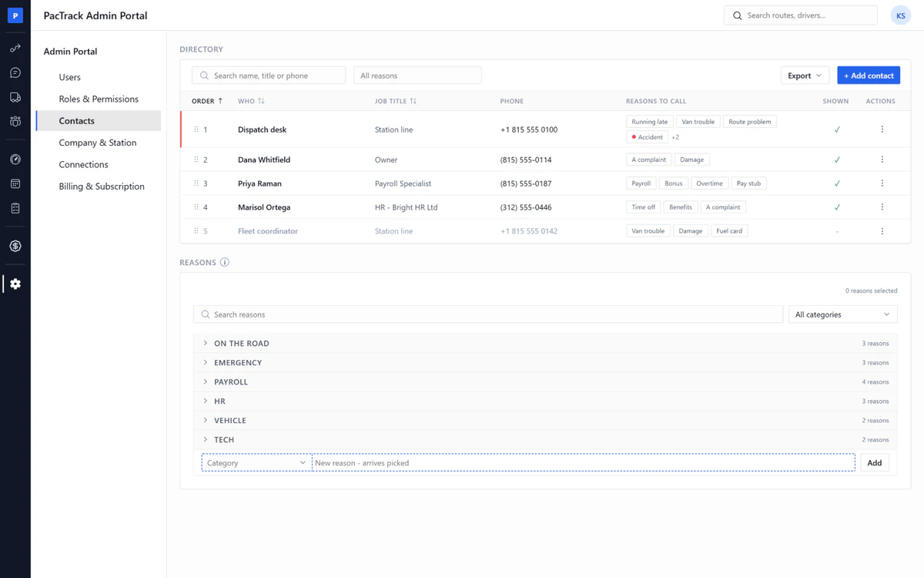
Task: Open the gauge dashboard icon
Action: tap(15, 160)
